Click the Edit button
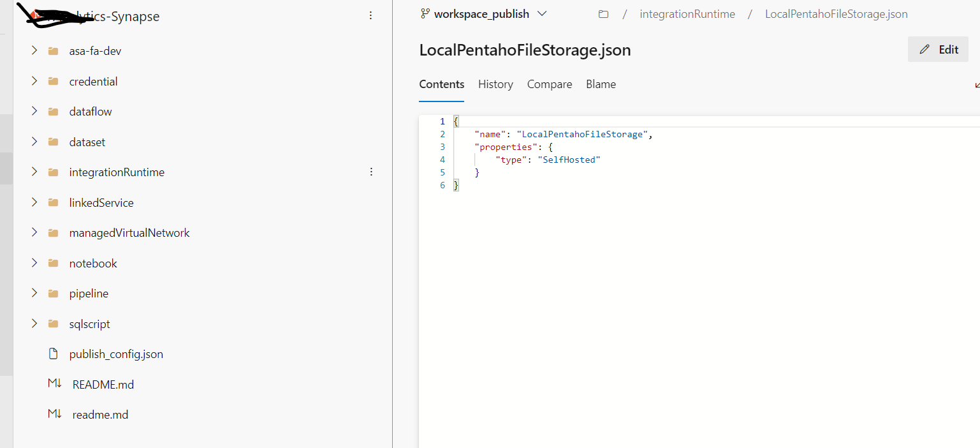 click(x=938, y=49)
